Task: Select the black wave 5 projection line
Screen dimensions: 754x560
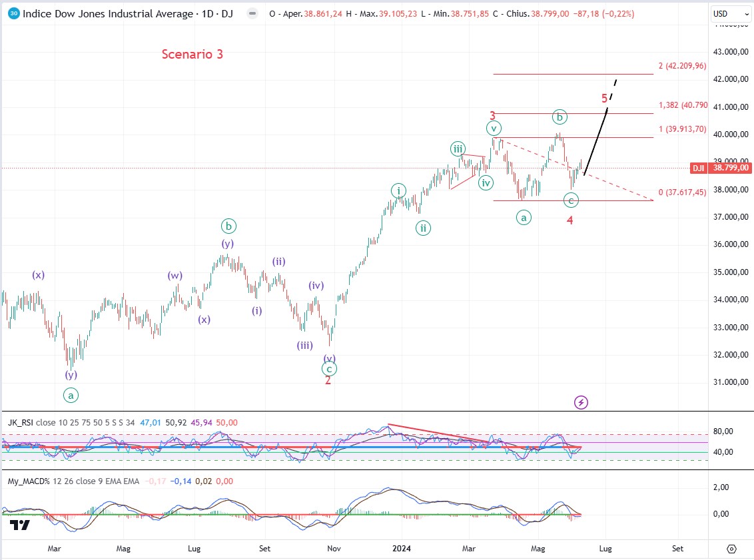Action: coord(596,141)
